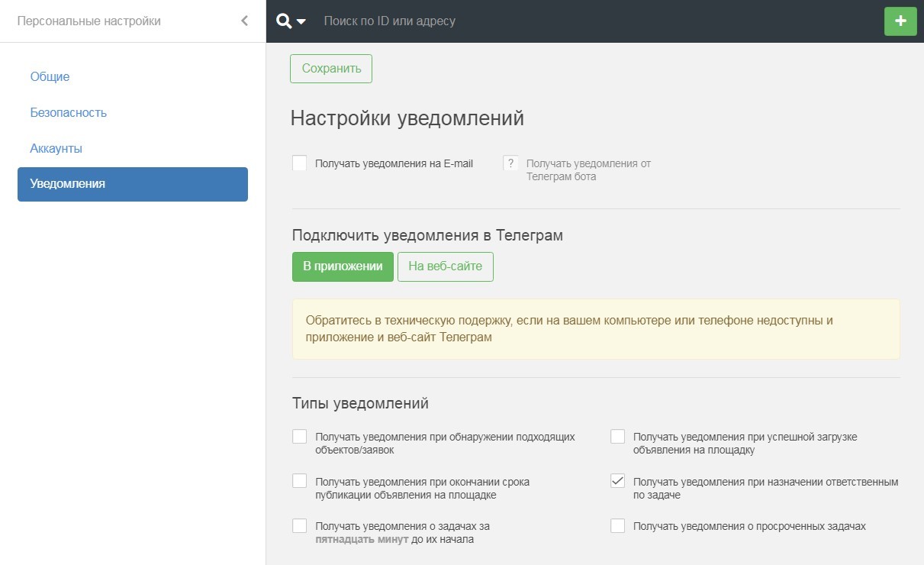The width and height of the screenshot is (924, 565).
Task: Open the search type dropdown arrow
Action: (299, 23)
